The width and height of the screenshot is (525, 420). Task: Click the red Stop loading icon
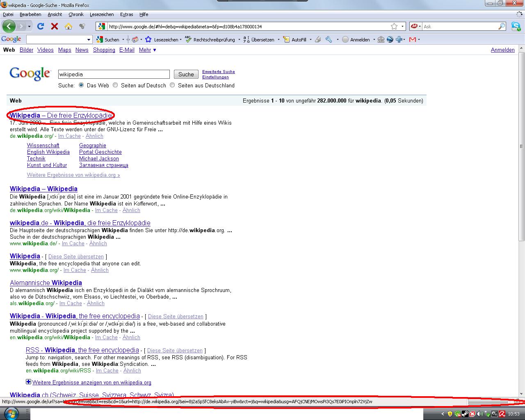(x=54, y=26)
